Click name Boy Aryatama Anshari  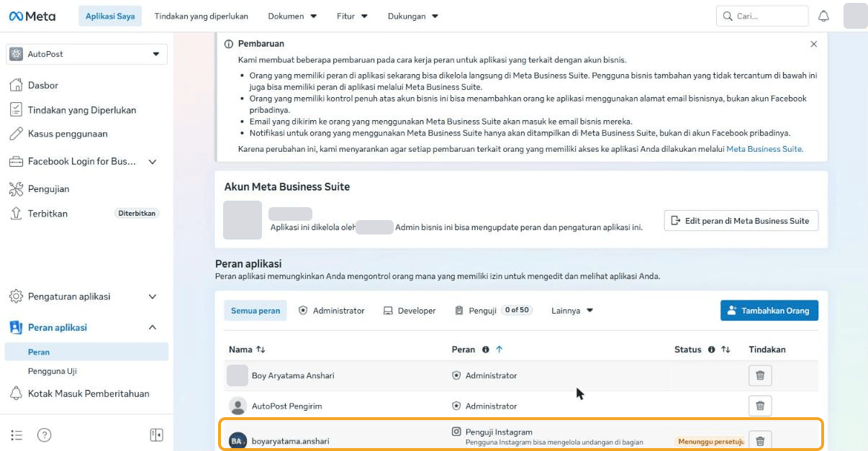pyautogui.click(x=293, y=375)
